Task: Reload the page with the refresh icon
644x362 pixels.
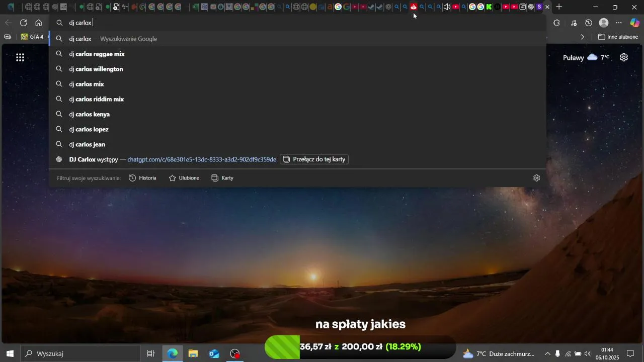Action: pyautogui.click(x=24, y=23)
